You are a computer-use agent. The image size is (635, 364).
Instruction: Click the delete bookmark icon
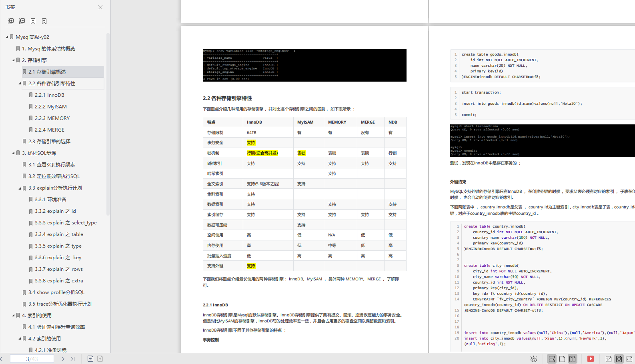point(44,21)
